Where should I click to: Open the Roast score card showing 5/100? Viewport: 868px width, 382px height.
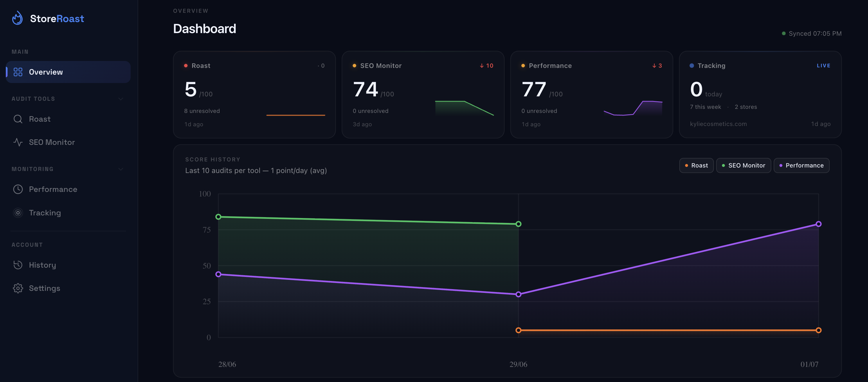coord(254,95)
